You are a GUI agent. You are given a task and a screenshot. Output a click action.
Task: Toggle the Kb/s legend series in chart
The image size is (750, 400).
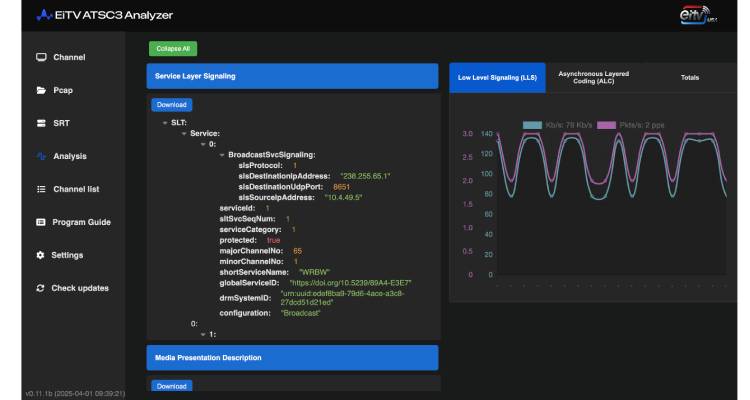[557, 125]
